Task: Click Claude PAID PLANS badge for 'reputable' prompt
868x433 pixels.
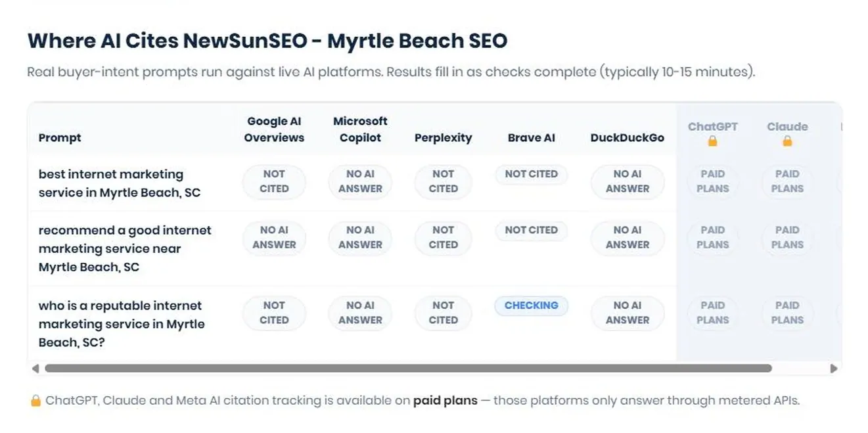Action: click(787, 313)
